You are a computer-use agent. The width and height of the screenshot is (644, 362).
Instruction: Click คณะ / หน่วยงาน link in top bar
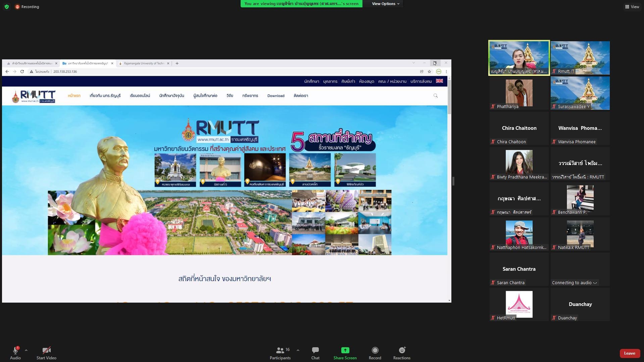[392, 81]
